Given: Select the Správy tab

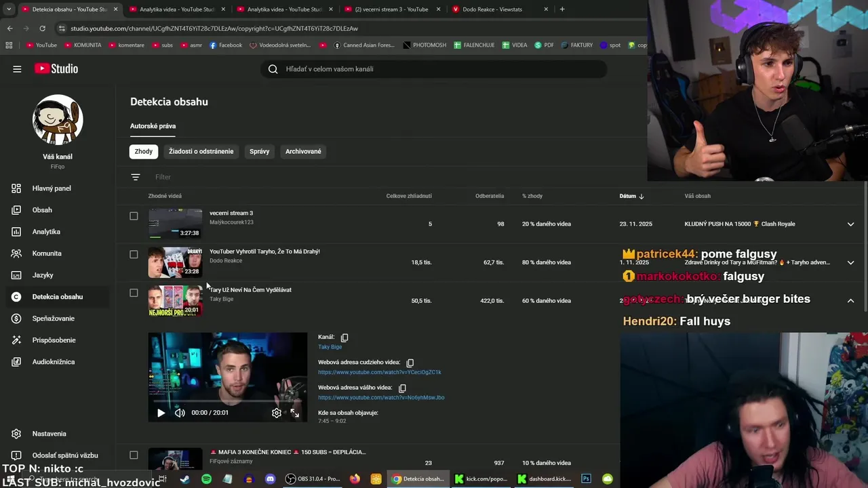Looking at the screenshot, I should click(259, 151).
